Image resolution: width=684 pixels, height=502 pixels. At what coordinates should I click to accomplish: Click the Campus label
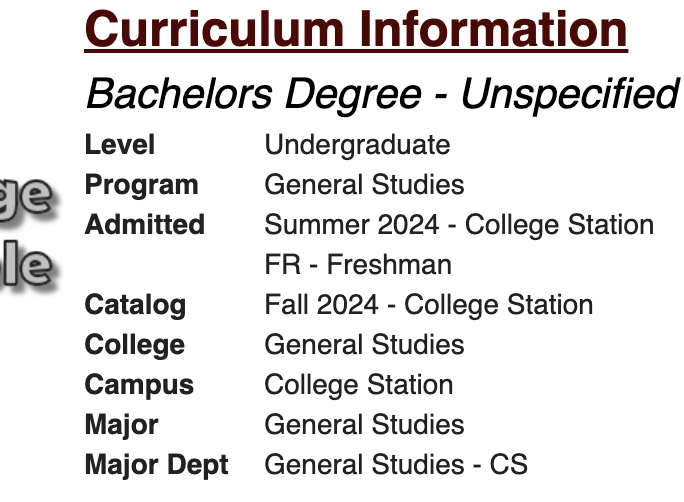(139, 385)
